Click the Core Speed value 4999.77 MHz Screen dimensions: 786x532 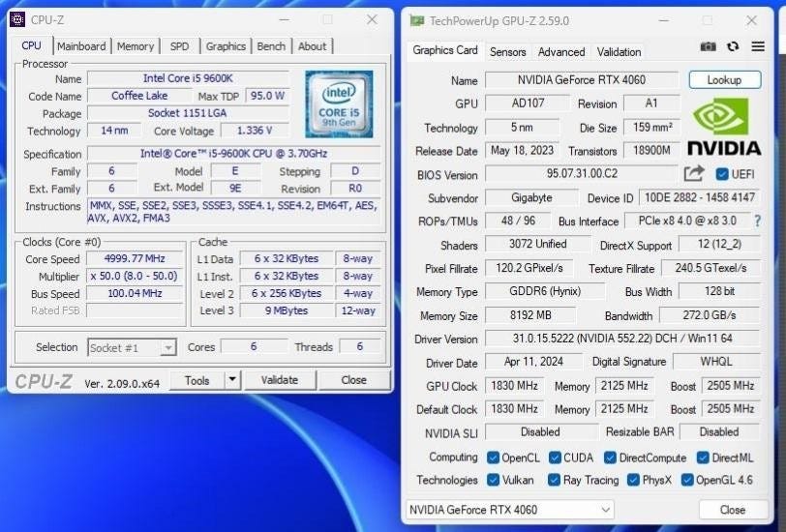pyautogui.click(x=135, y=258)
